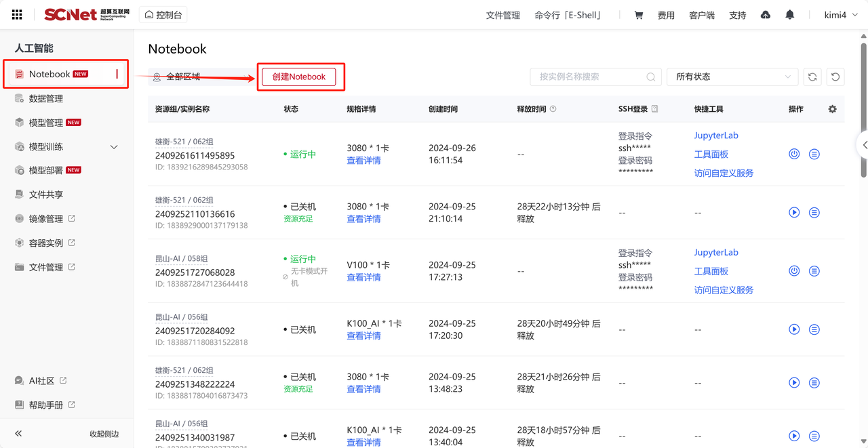Copy SSH login info icon in header
868x448 pixels.
[654, 109]
